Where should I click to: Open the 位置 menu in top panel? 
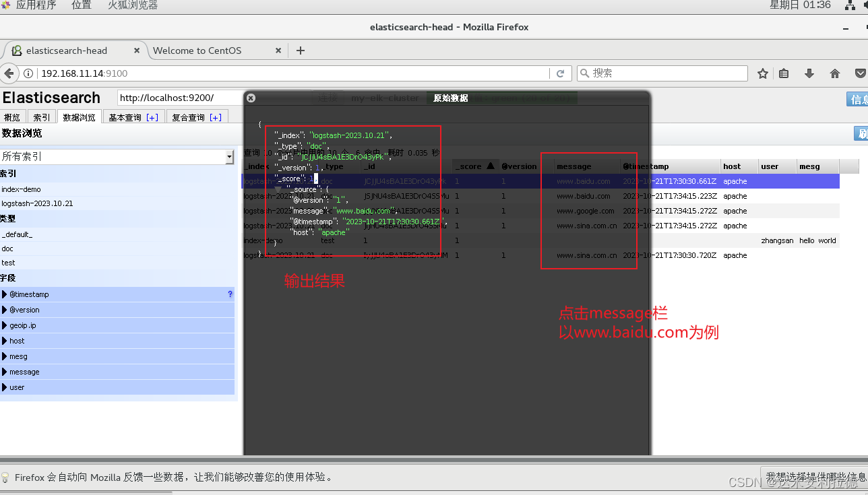pyautogui.click(x=82, y=5)
